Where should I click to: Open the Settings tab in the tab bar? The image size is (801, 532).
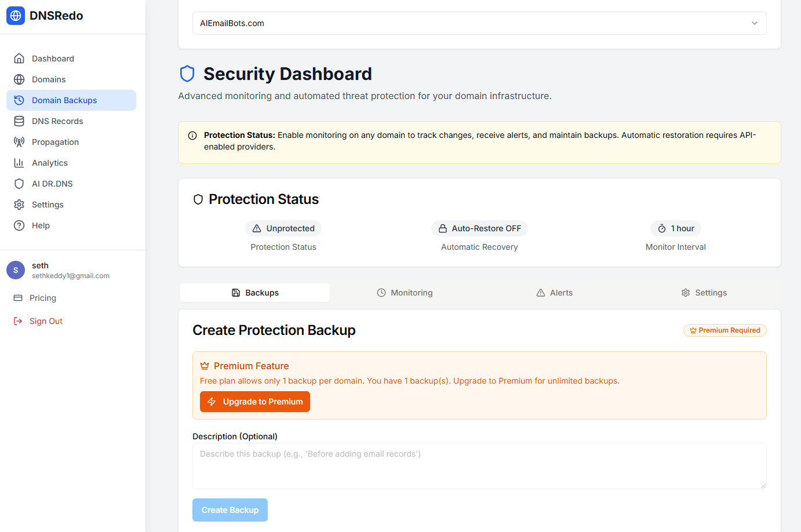[704, 293]
